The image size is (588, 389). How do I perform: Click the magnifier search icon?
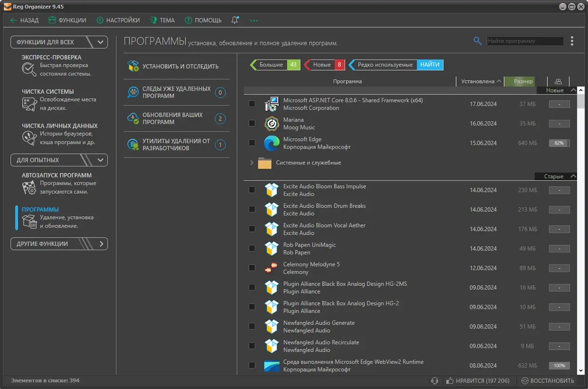coord(478,41)
